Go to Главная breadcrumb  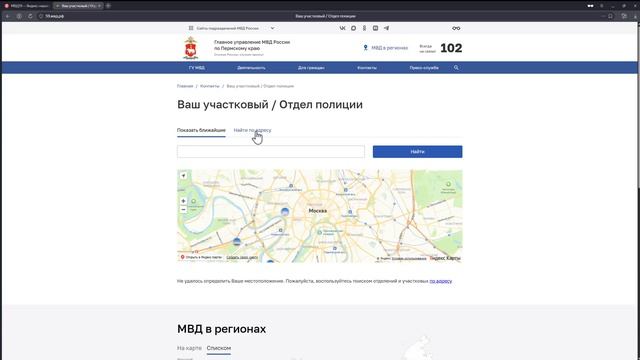click(185, 86)
